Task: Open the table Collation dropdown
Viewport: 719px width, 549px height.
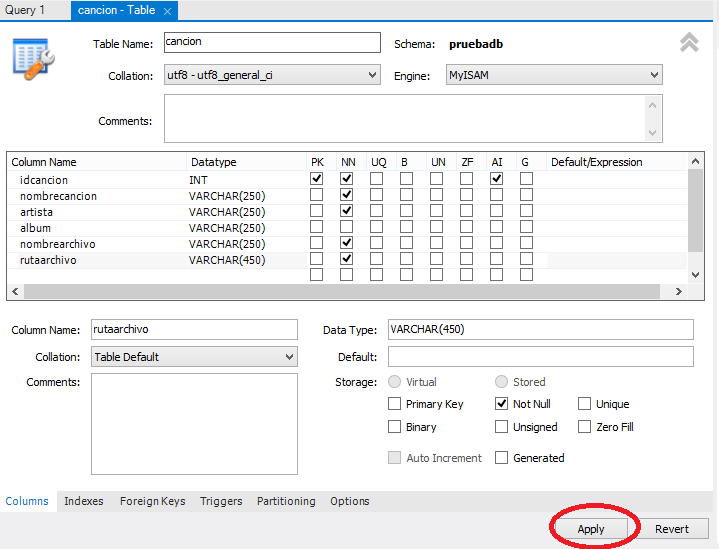Action: point(272,75)
